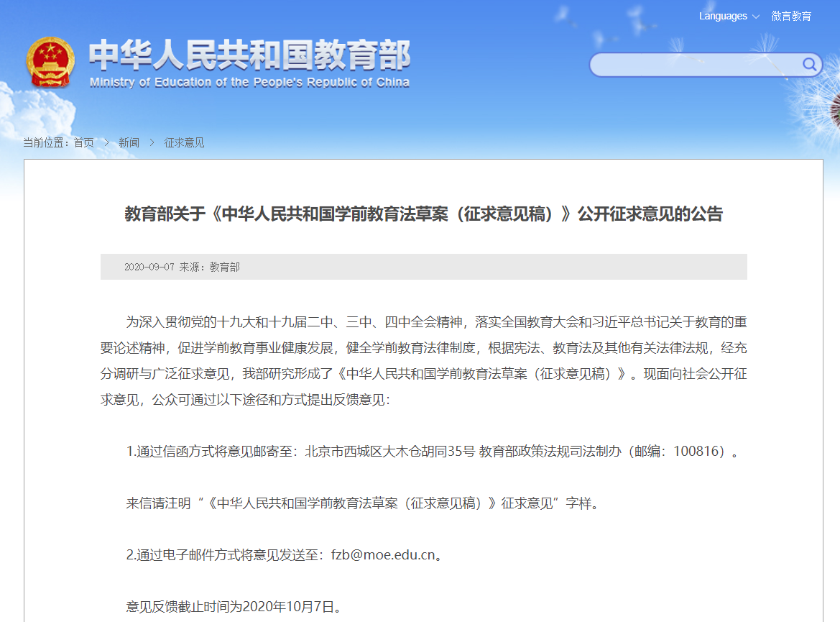Click the mailing address 北京市西城区大木仓胡同35号

click(390, 452)
